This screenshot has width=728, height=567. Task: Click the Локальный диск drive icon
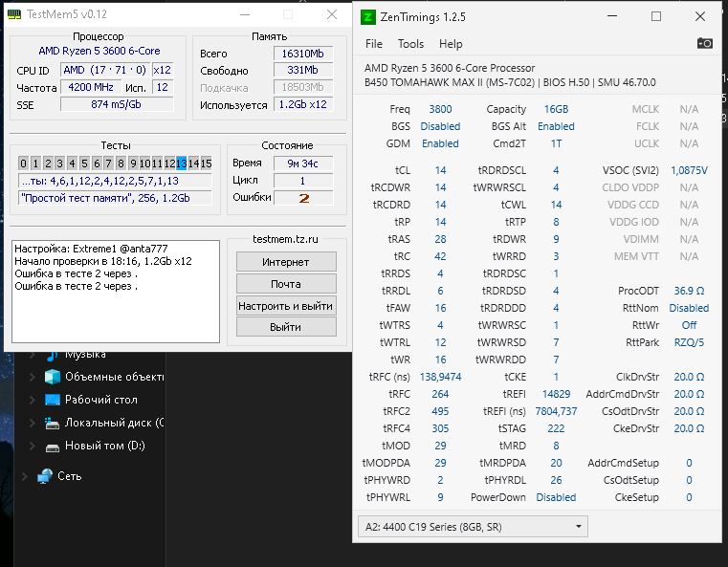pos(52,423)
